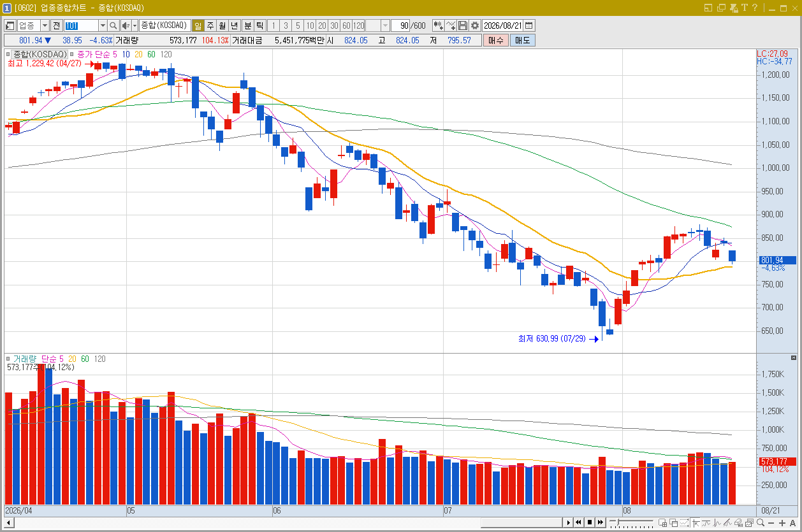Click the bottom chart image capture icon
This screenshot has width=802, height=532.
(x=749, y=522)
